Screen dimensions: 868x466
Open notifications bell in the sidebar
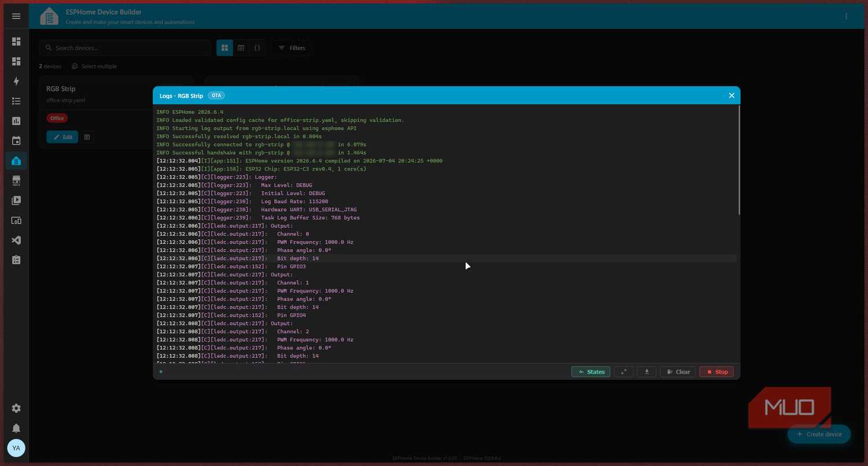[x=16, y=428]
